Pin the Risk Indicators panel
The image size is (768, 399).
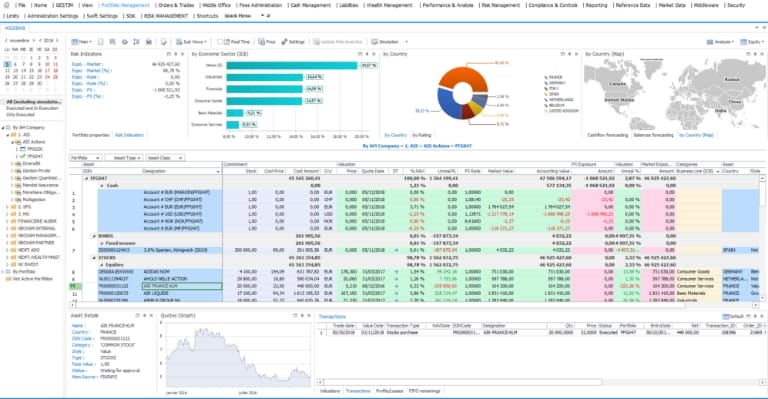(176, 54)
